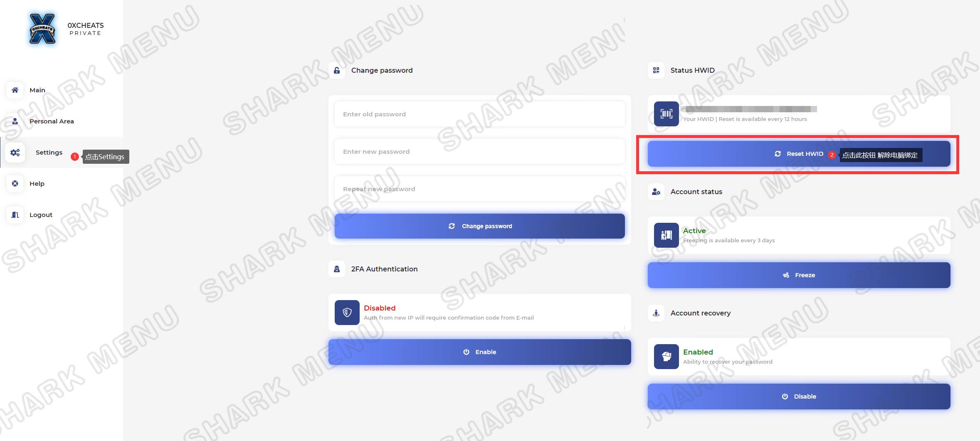Enable 2FA Authentication

point(479,352)
